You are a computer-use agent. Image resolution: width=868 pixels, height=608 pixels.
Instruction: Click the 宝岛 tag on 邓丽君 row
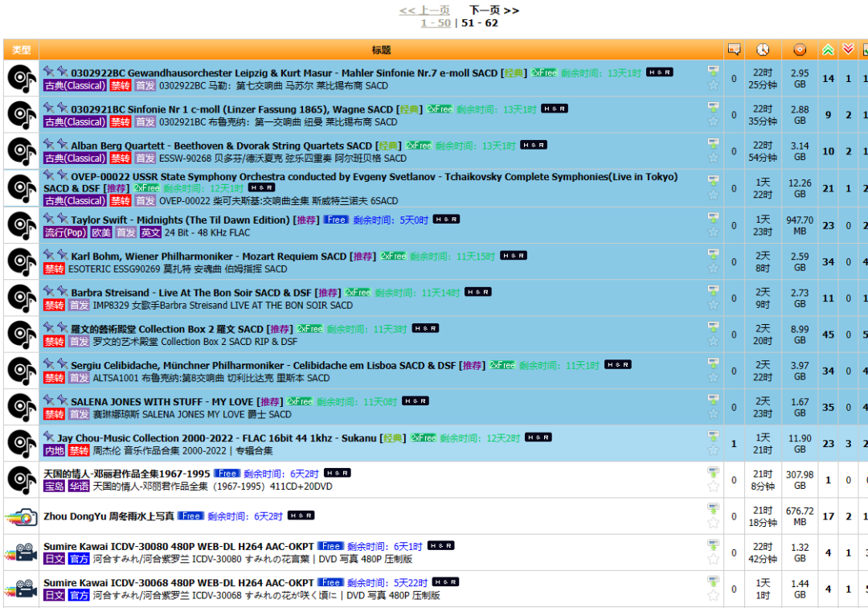coord(55,487)
